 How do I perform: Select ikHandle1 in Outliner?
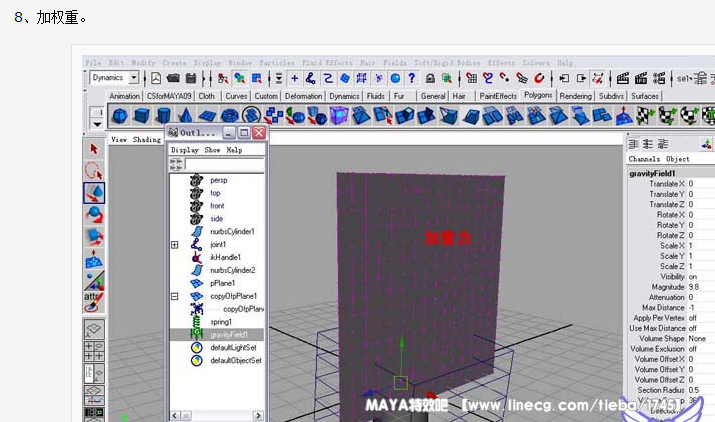pyautogui.click(x=225, y=257)
